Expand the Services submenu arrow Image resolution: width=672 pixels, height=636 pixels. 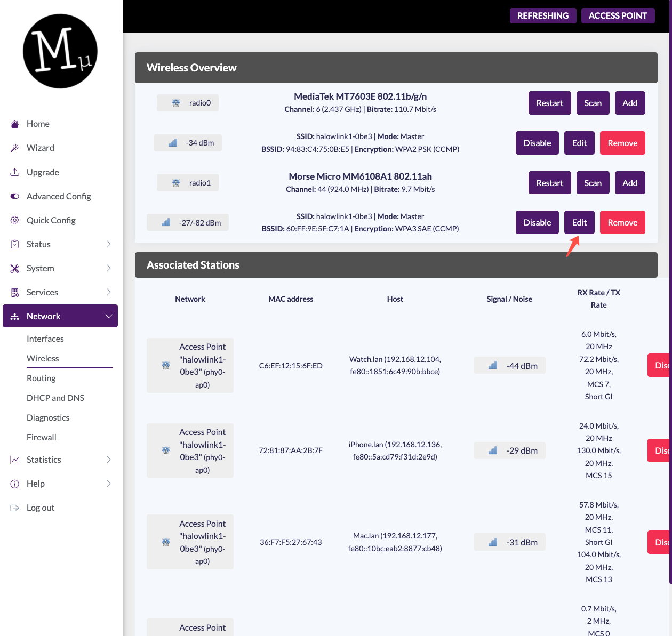coord(109,292)
